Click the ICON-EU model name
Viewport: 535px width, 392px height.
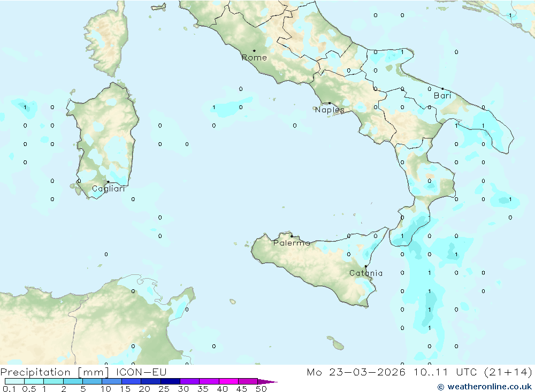coord(141,372)
